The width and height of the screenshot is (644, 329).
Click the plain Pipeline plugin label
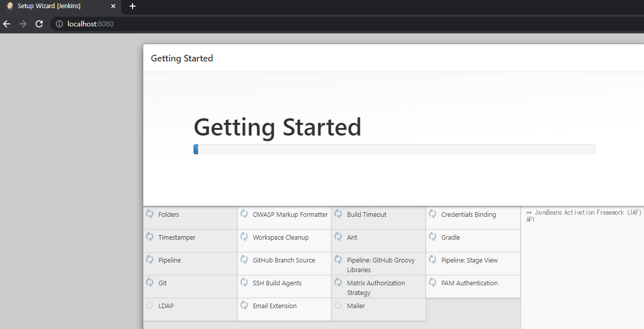pos(170,260)
